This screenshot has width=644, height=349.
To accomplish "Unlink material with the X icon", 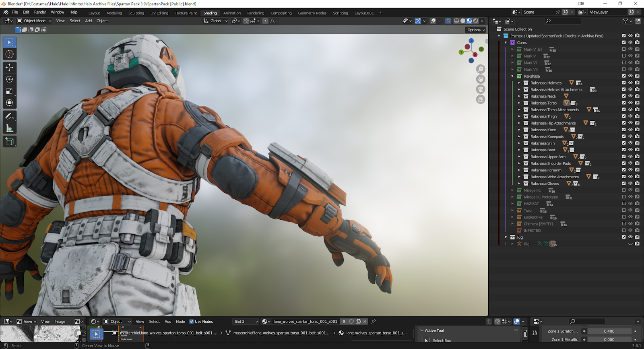I will [x=365, y=321].
